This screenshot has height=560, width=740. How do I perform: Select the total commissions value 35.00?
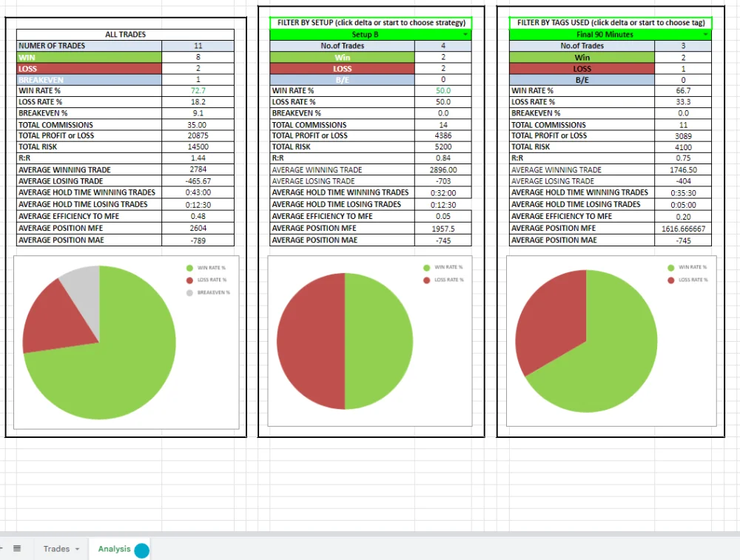pos(198,124)
